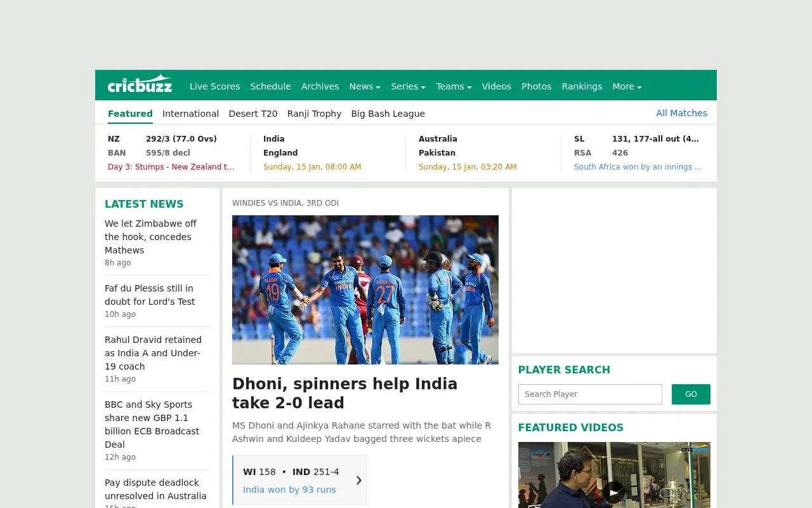Switch to the International tab
This screenshot has height=508, width=812.
tap(190, 114)
